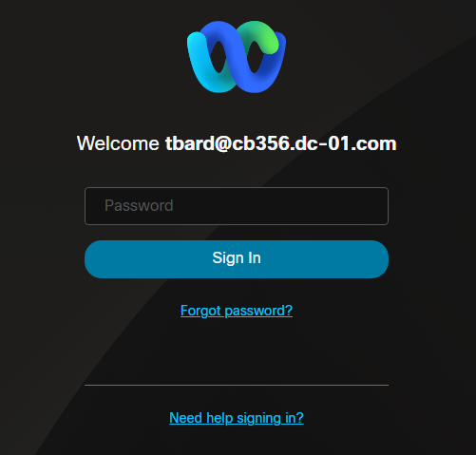This screenshot has width=476, height=455.
Task: Click the word "signing" in the help link
Action: (258, 418)
